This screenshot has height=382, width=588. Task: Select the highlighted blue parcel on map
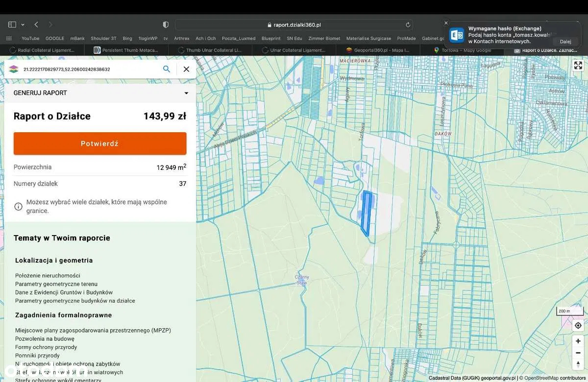pyautogui.click(x=366, y=213)
